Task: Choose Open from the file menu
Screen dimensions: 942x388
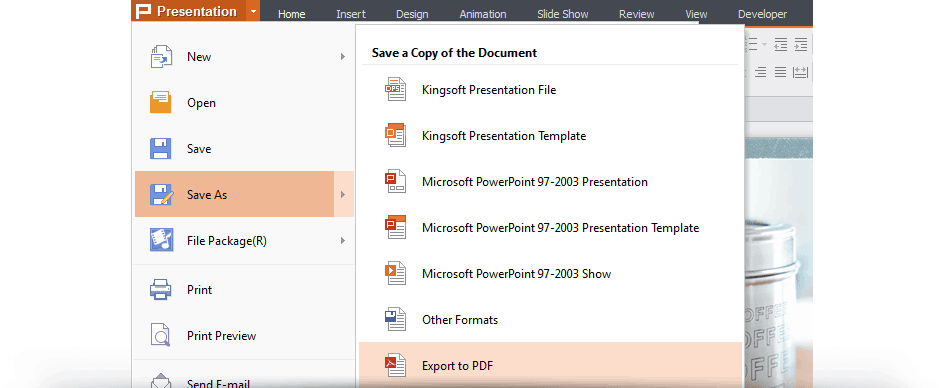Action: point(244,103)
